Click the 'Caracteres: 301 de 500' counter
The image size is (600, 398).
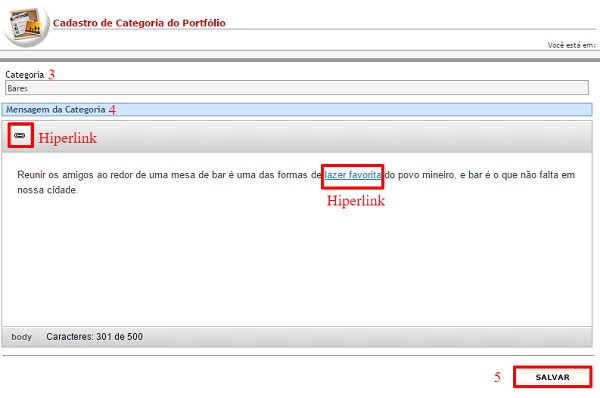95,337
